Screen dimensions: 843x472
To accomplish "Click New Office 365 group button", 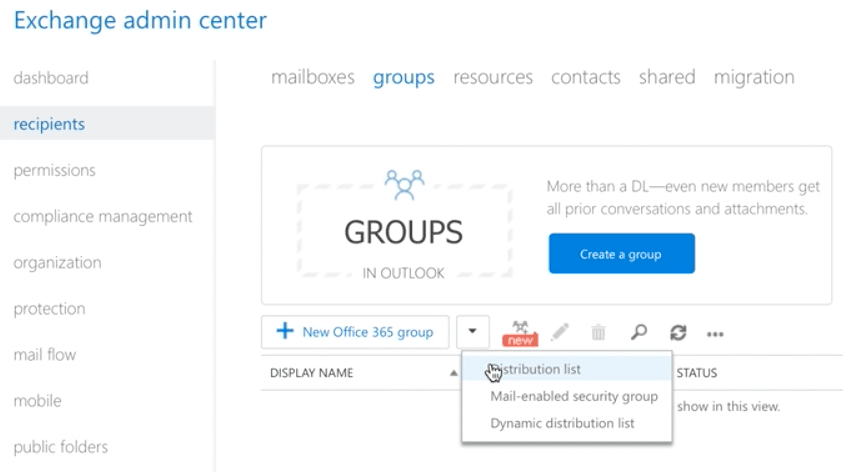I will point(354,332).
